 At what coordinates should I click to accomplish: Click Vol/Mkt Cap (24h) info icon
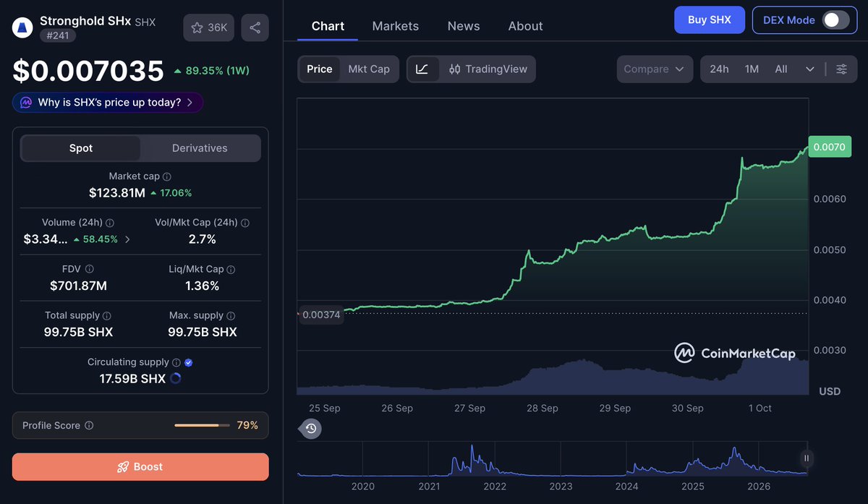245,223
